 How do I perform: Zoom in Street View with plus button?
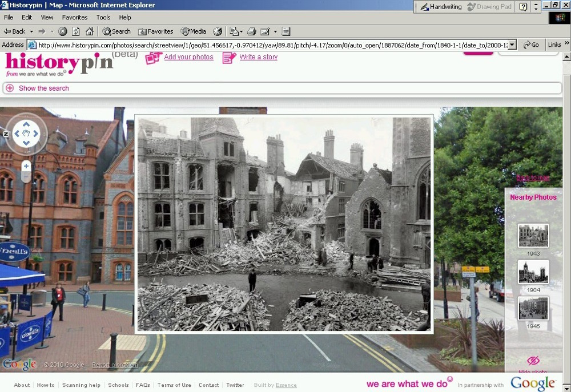click(x=26, y=166)
